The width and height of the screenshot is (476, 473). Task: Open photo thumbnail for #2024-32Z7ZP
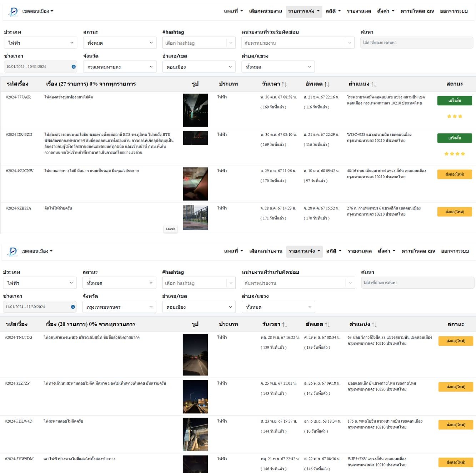pyautogui.click(x=195, y=397)
